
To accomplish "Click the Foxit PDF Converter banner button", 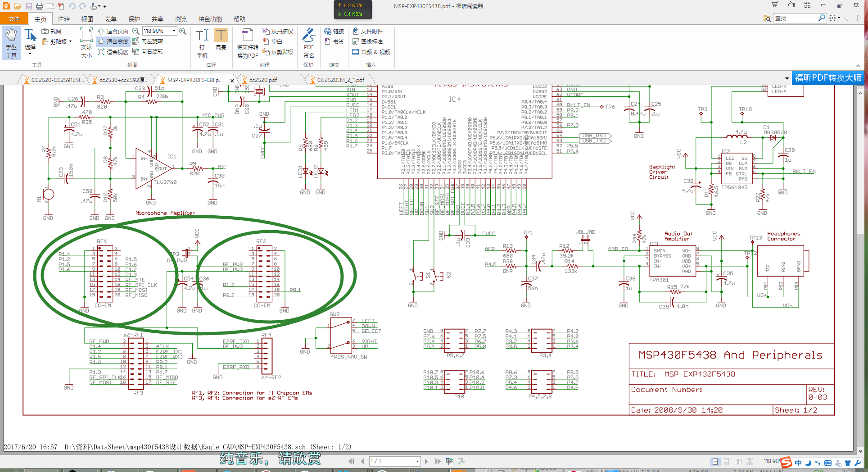I will tap(827, 78).
